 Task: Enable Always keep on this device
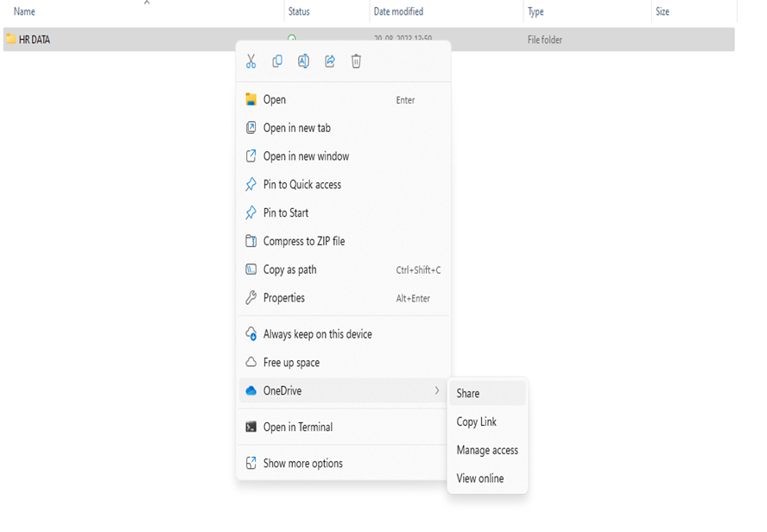[x=317, y=334]
